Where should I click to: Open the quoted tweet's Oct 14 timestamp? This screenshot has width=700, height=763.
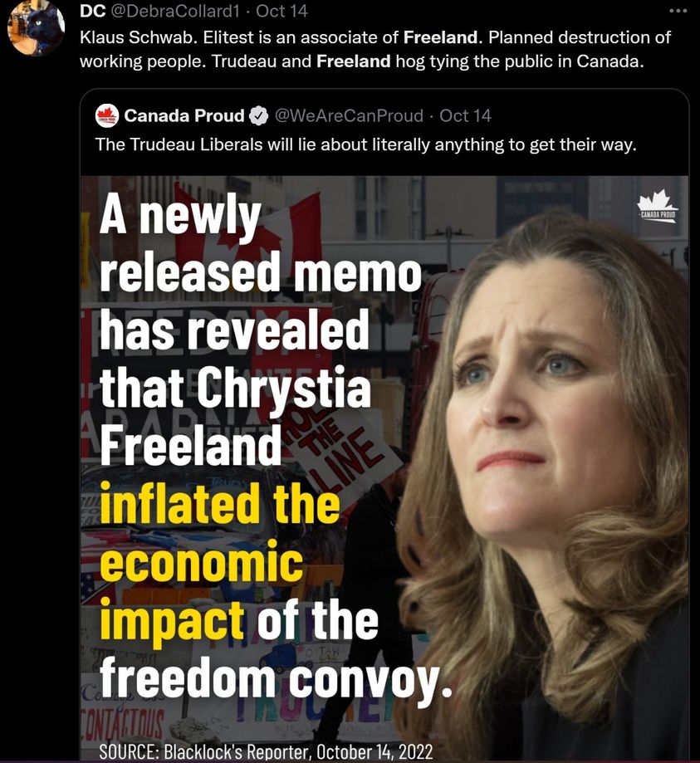[x=465, y=115]
